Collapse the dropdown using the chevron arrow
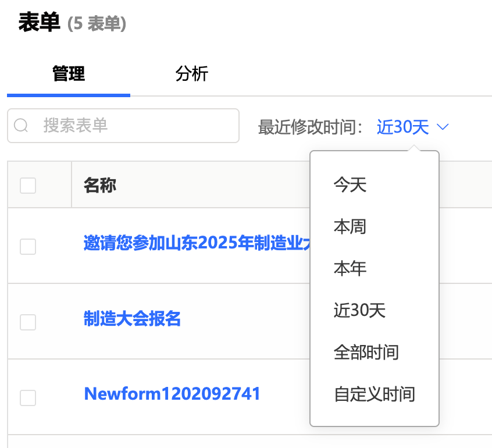The height and width of the screenshot is (448, 492). click(x=443, y=127)
